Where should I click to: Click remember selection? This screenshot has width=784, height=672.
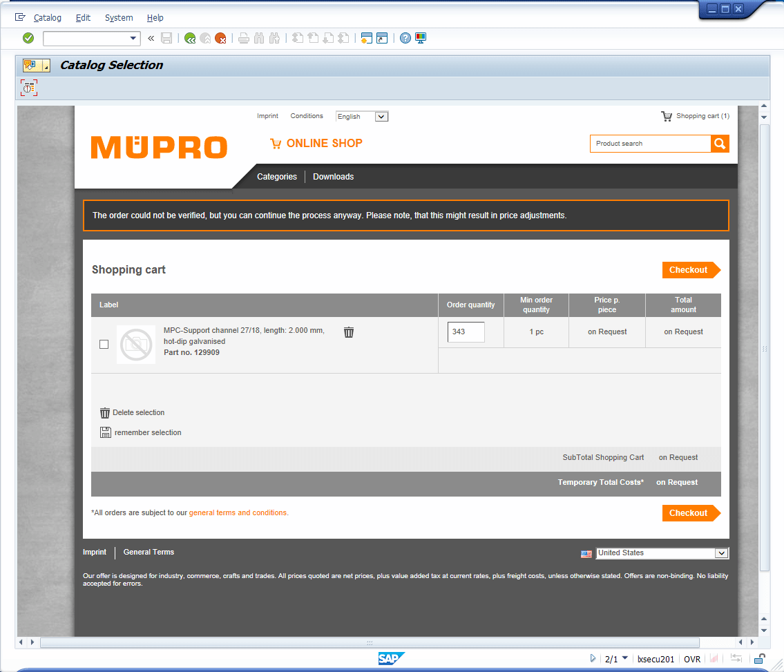pyautogui.click(x=140, y=432)
